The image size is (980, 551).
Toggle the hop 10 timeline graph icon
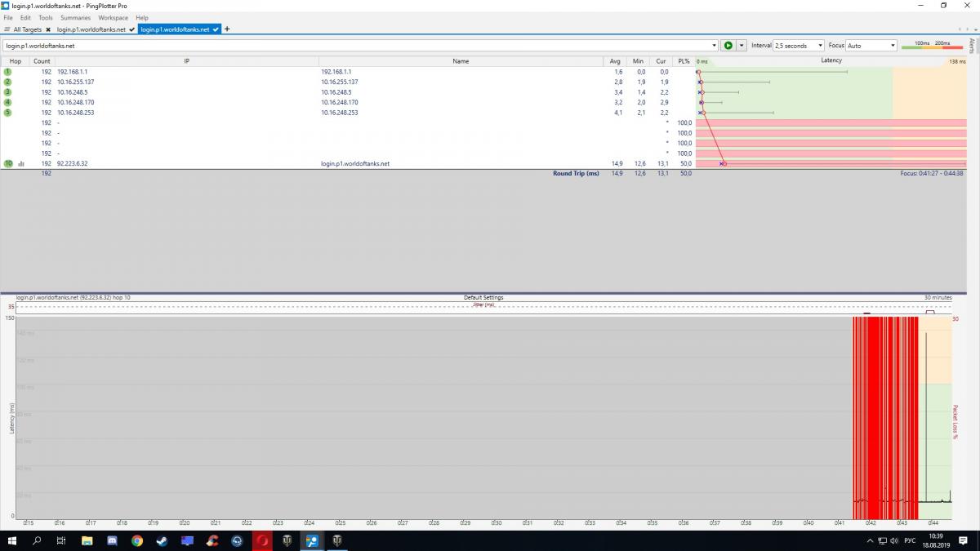pos(21,163)
